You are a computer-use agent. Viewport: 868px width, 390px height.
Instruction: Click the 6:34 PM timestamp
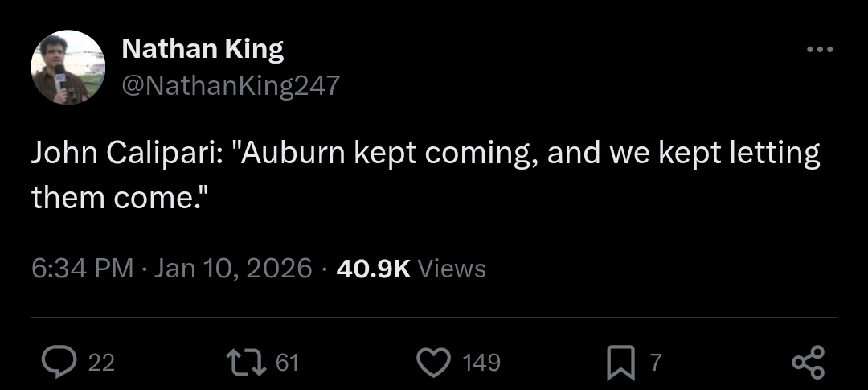coord(82,268)
